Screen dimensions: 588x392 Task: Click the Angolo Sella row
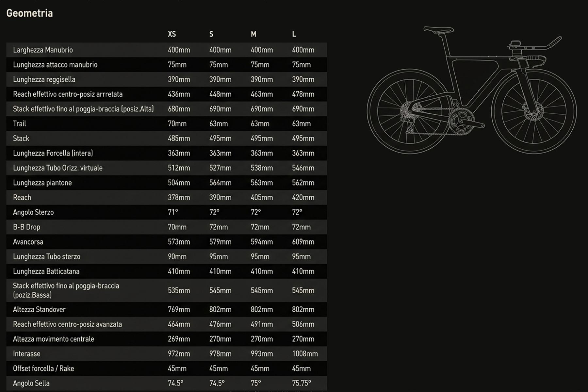31,383
